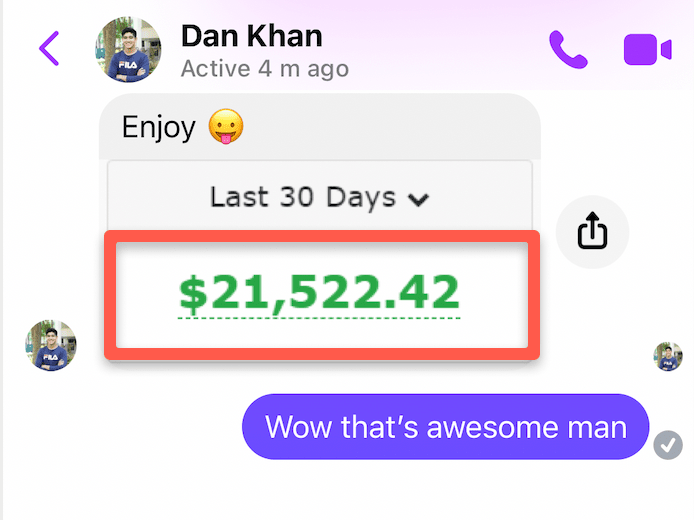Click the dollar sign of the amount
This screenshot has width=694, height=520.
click(x=193, y=293)
